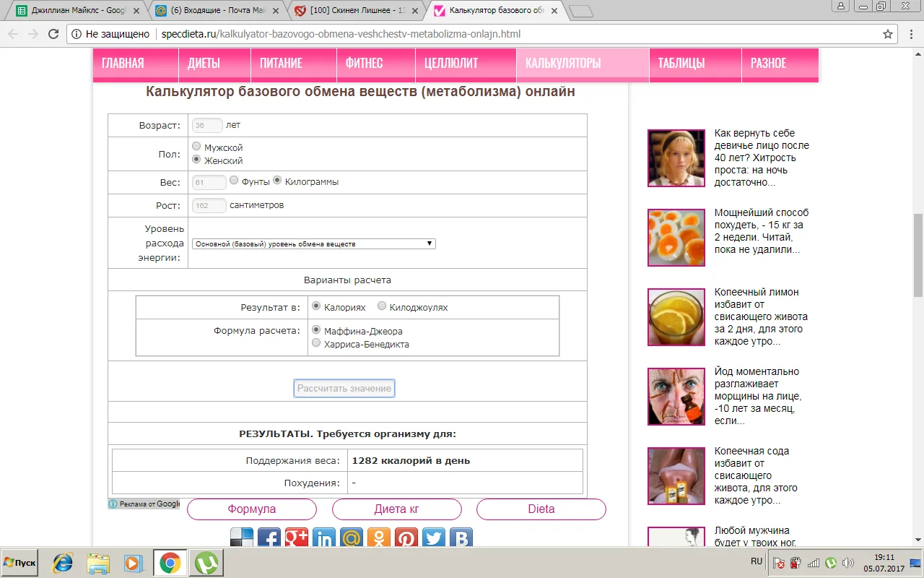Open Action Center flag icon
The height and width of the screenshot is (578, 924).
pos(779,563)
